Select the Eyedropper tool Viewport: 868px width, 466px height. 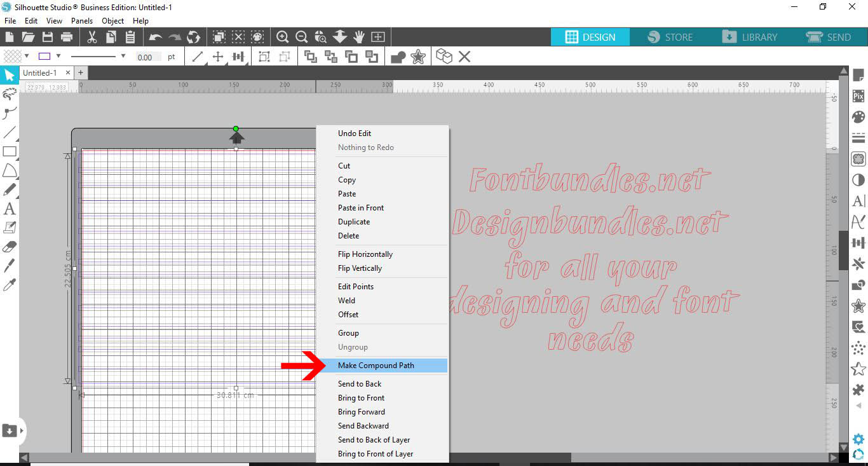click(x=10, y=284)
